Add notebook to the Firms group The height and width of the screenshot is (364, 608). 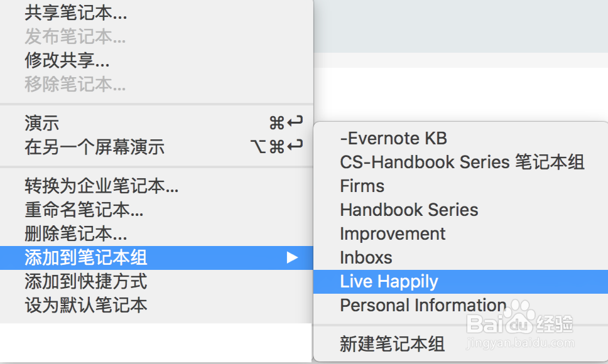tap(362, 186)
